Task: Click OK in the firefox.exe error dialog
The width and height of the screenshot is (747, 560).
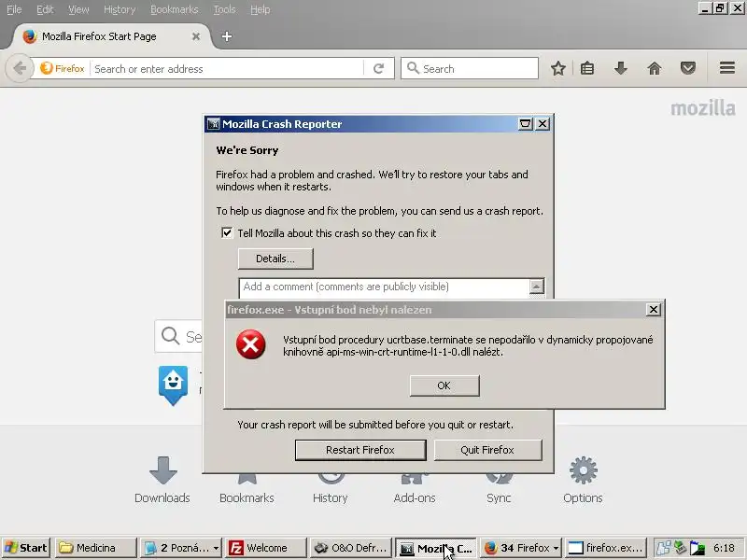Action: 444,385
